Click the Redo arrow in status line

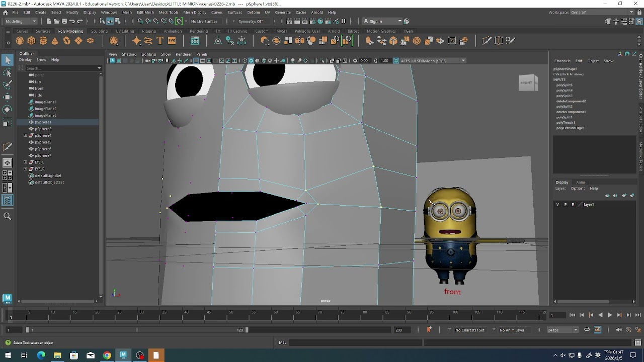pyautogui.click(x=79, y=21)
